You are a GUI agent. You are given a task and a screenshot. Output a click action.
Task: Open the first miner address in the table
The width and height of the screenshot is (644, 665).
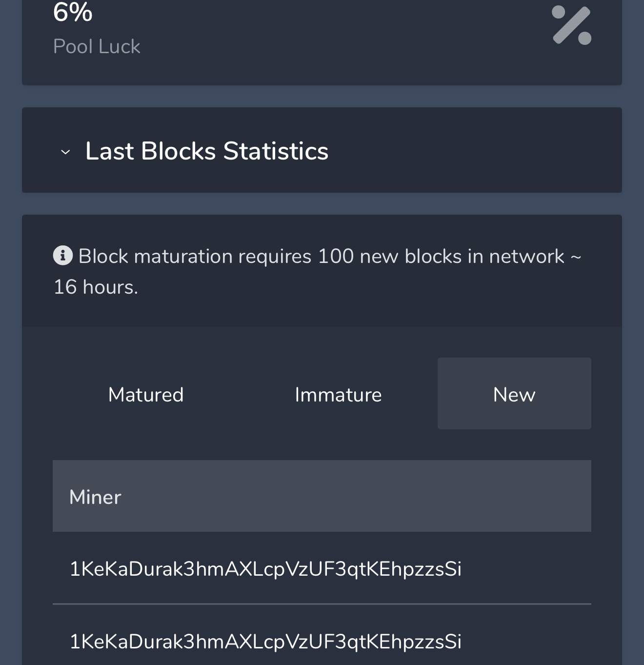click(265, 569)
